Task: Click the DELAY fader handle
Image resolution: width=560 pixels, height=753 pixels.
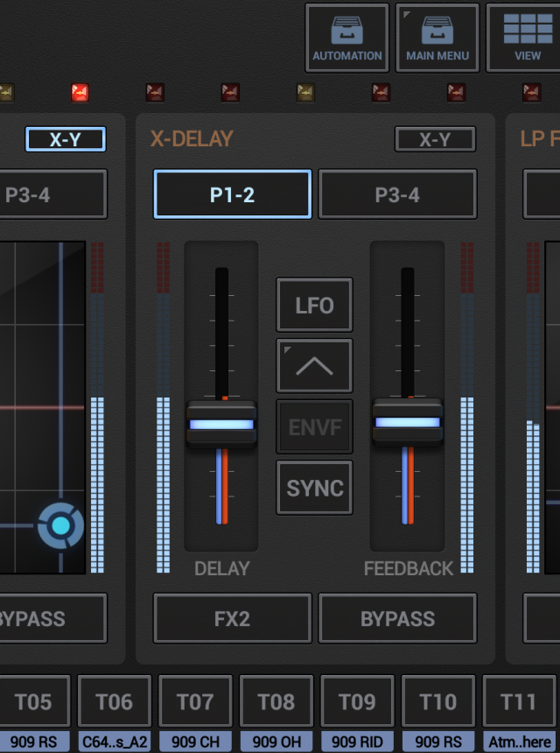Action: [221, 424]
